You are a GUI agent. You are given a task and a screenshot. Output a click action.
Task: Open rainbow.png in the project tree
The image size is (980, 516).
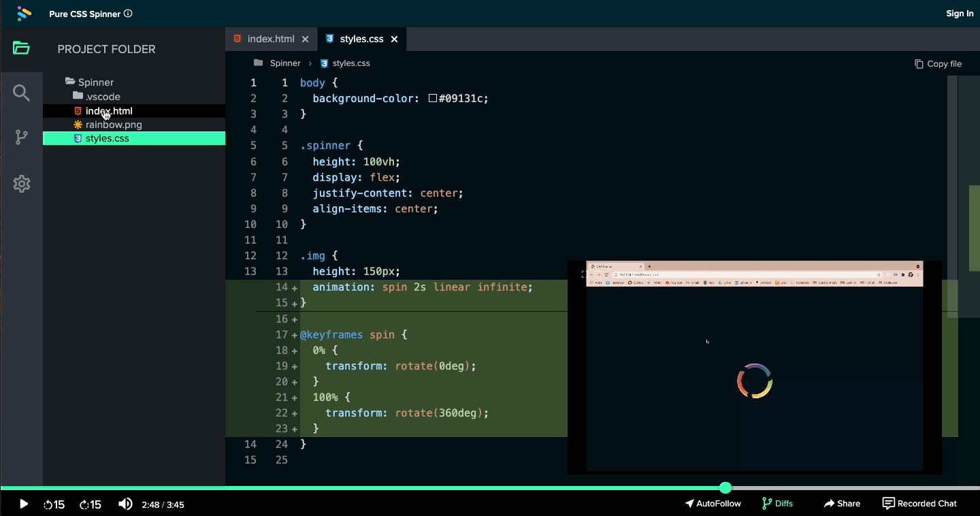coord(134,125)
